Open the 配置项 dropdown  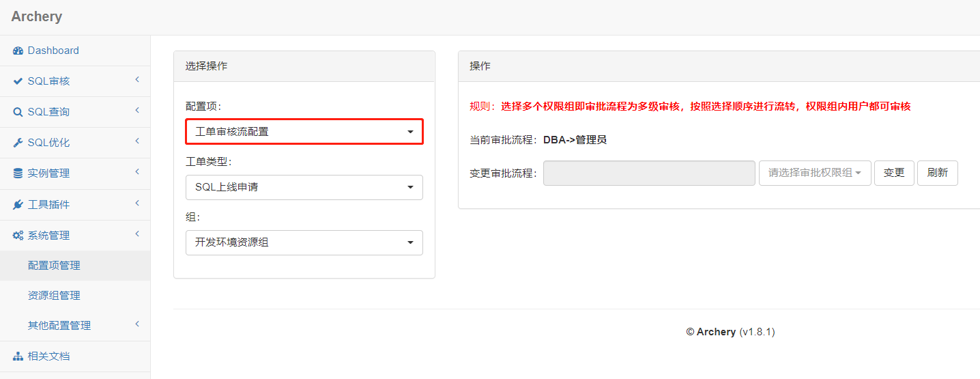304,131
